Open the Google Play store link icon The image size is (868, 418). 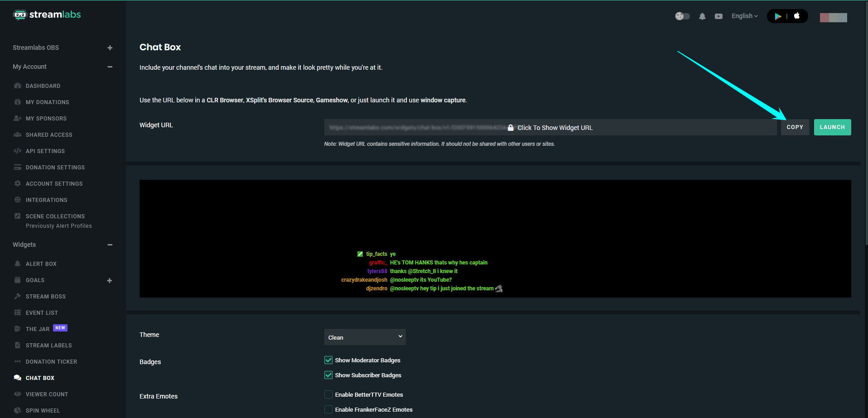coord(778,16)
